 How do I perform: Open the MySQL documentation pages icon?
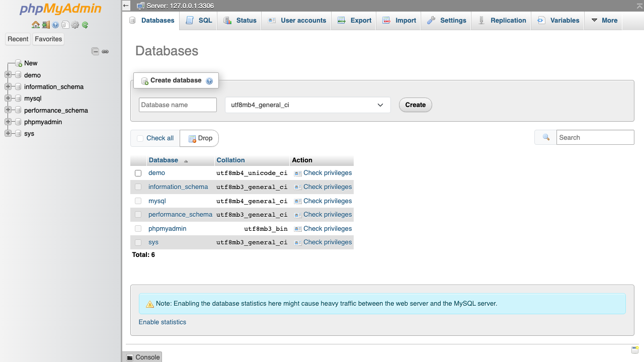[x=65, y=25]
